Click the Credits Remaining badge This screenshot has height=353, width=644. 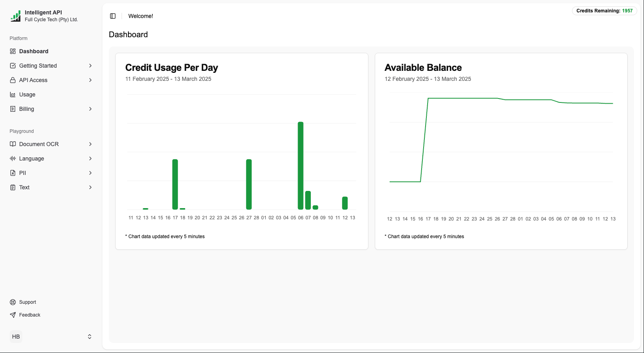point(604,11)
